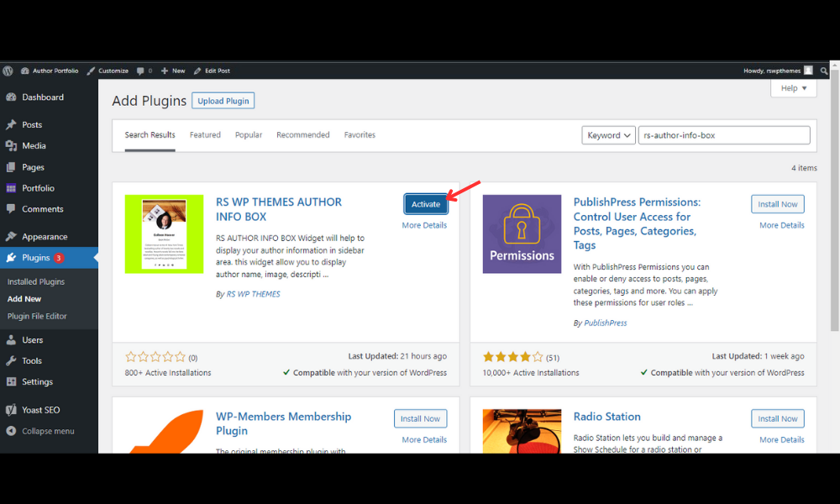Image resolution: width=840 pixels, height=504 pixels.
Task: Click the Settings icon in sidebar
Action: [x=11, y=382]
